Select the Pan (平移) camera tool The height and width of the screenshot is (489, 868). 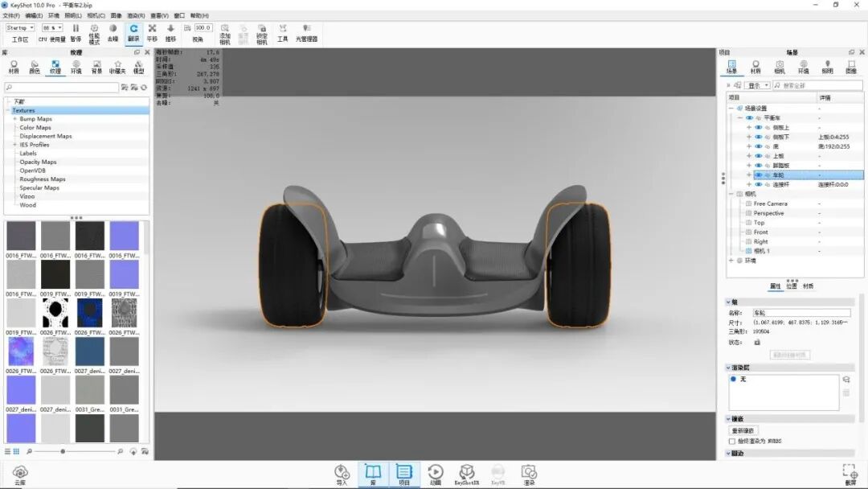(x=152, y=33)
